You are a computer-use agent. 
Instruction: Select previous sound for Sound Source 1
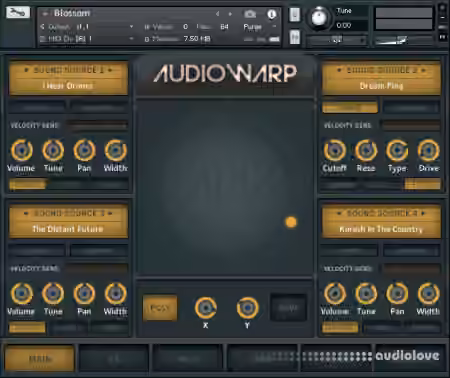(26, 70)
